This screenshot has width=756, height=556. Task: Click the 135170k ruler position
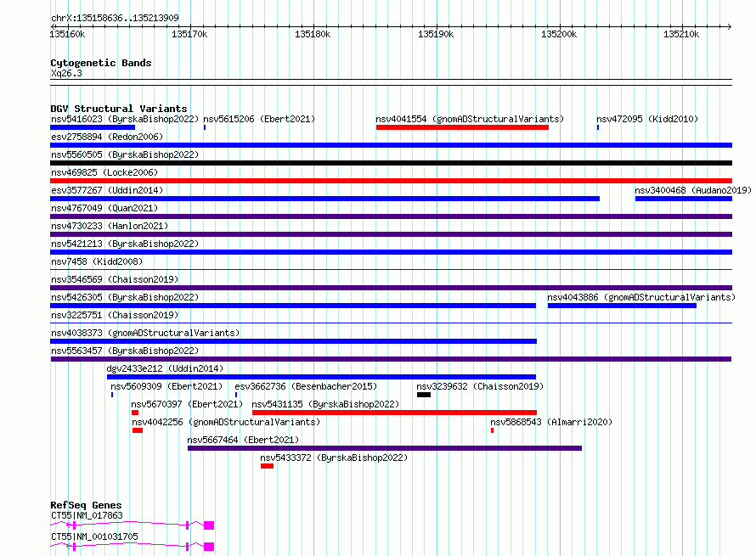coord(189,34)
